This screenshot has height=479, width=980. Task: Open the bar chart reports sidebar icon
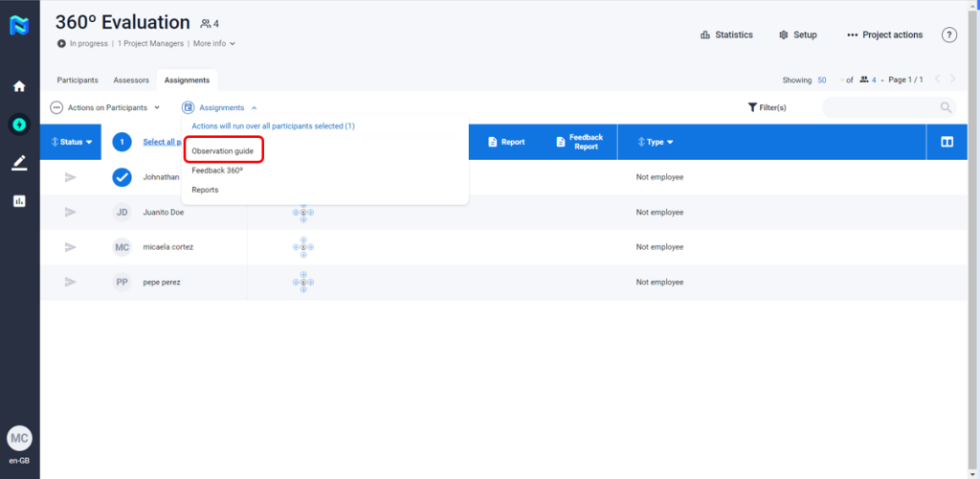tap(19, 200)
